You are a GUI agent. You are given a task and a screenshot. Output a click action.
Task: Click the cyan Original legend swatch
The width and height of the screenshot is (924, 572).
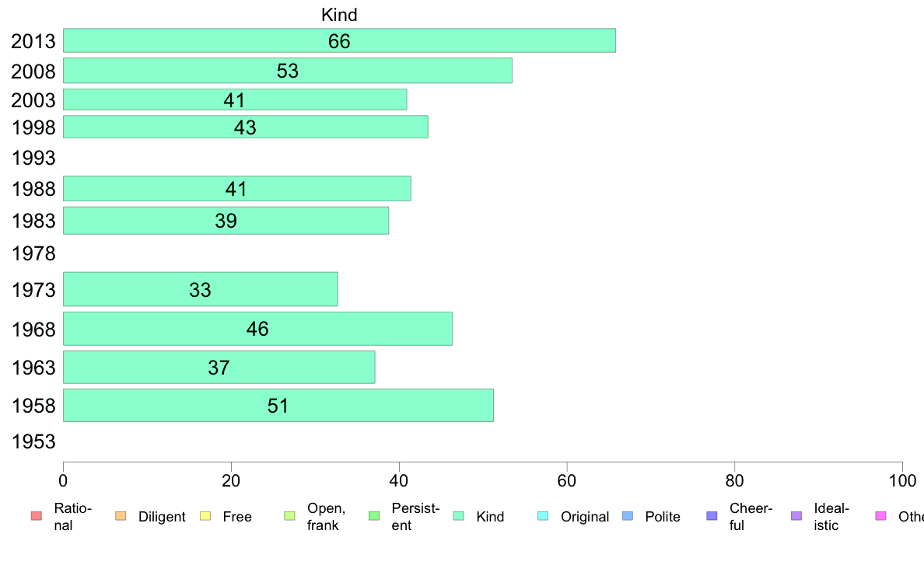544,516
